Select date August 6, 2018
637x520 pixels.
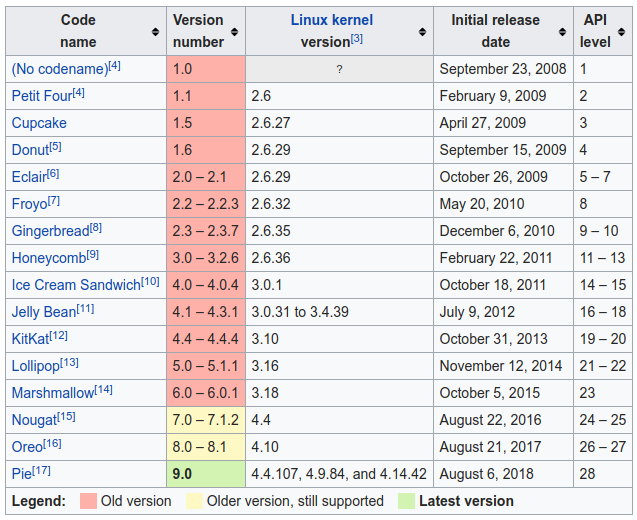(486, 474)
